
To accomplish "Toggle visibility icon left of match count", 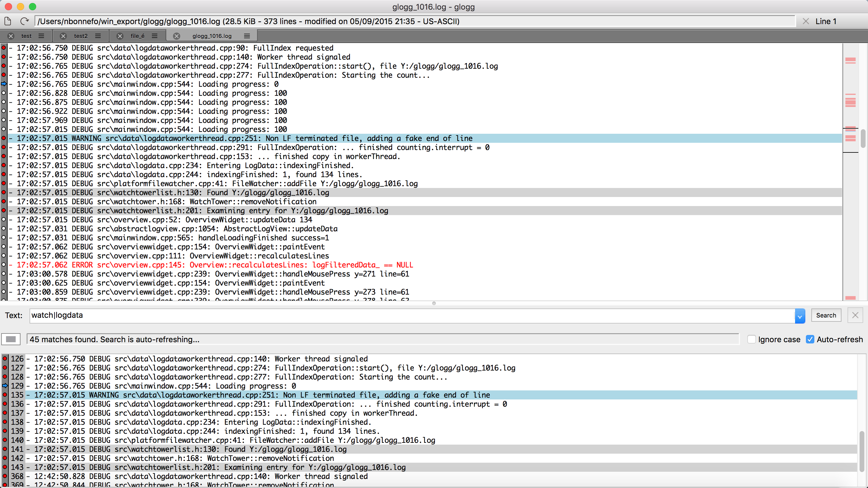I will [x=11, y=339].
